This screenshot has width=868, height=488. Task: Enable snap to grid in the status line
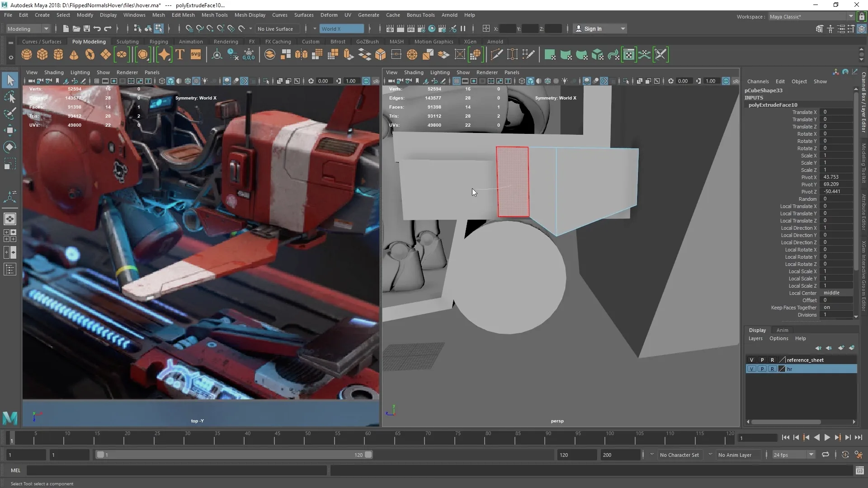point(189,28)
